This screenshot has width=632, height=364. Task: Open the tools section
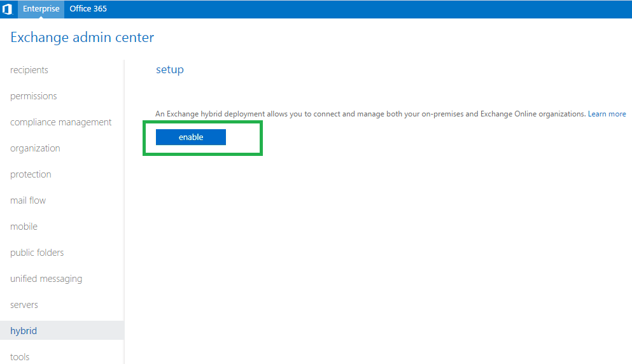tap(20, 357)
